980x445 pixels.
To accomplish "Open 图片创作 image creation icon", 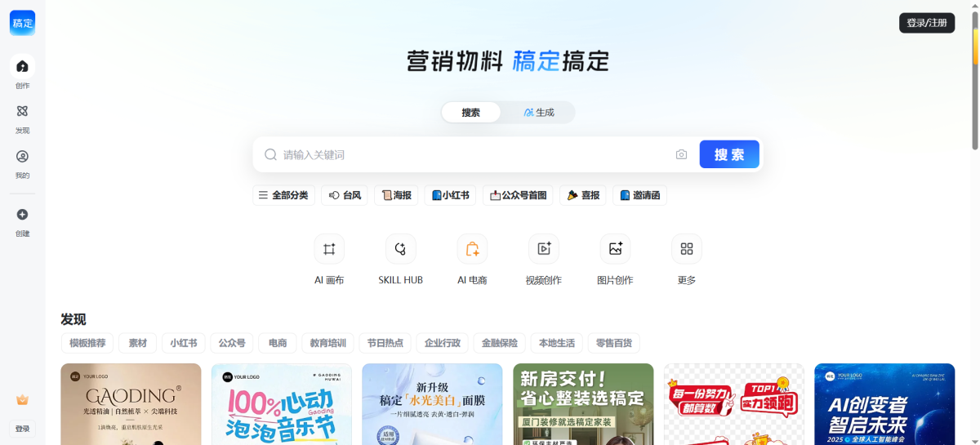I will pyautogui.click(x=615, y=249).
